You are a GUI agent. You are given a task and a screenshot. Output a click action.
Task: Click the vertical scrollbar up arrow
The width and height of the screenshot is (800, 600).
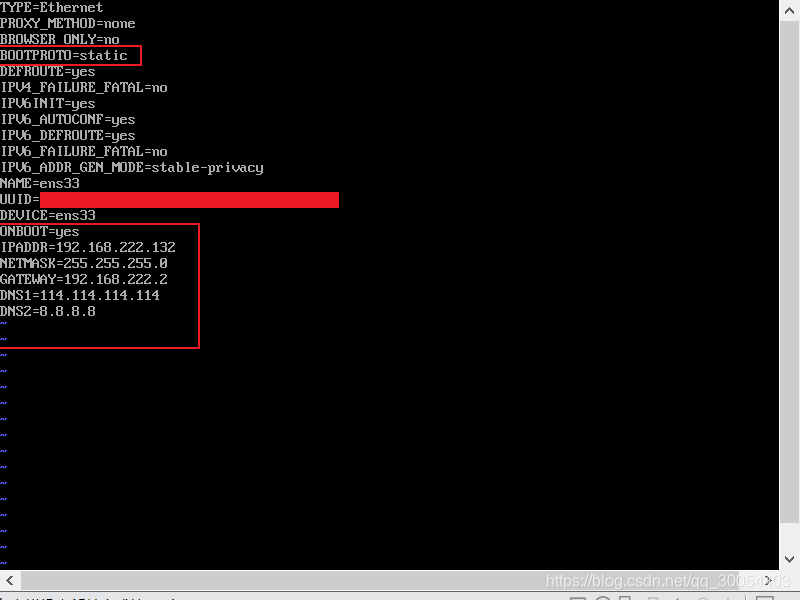point(789,11)
